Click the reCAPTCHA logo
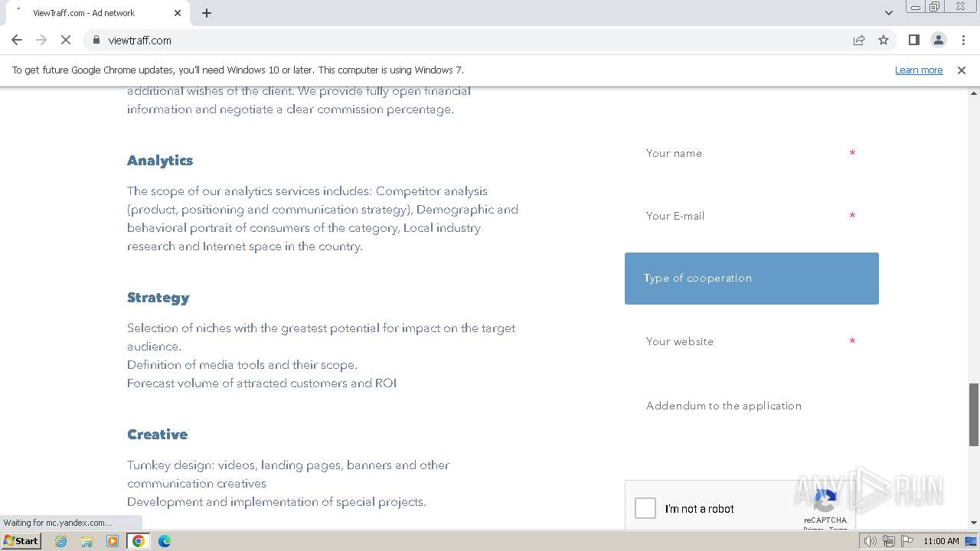Viewport: 980px width, 551px height. [825, 501]
